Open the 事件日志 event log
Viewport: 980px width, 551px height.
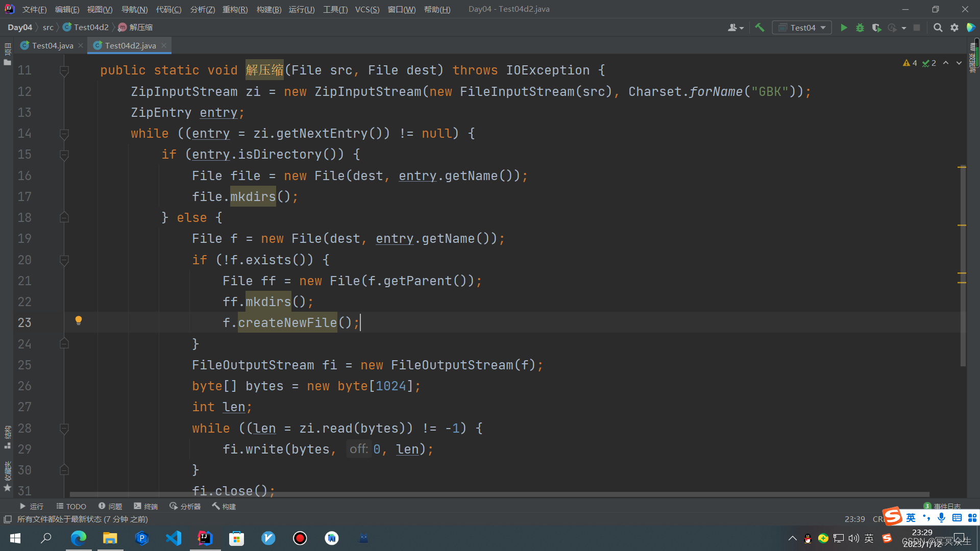[947, 506]
